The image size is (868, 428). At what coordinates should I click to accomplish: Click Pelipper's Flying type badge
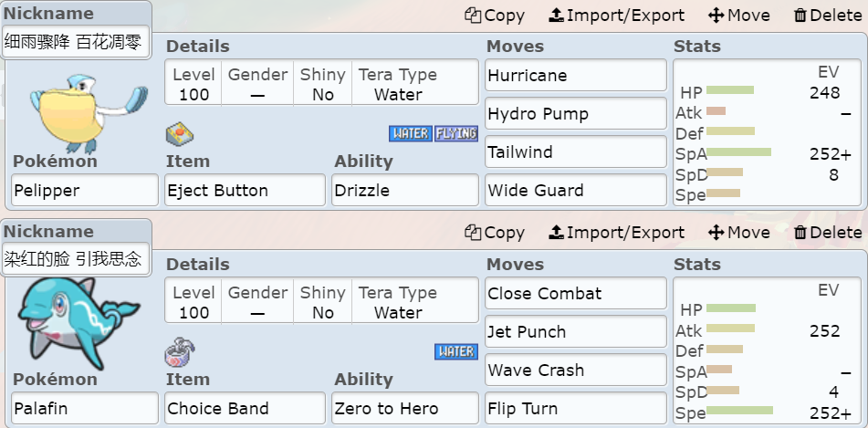(x=456, y=133)
